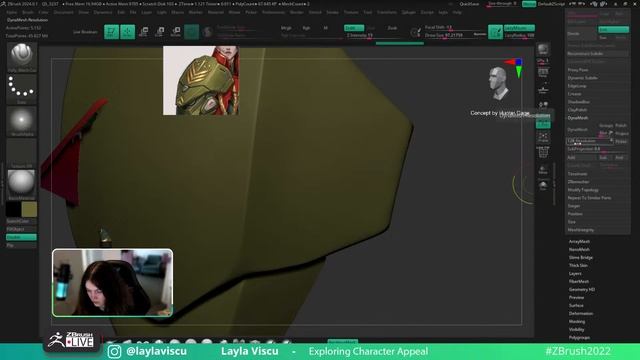Toggle DynaMesh Project option
The height and width of the screenshot is (360, 640).
tap(621, 133)
